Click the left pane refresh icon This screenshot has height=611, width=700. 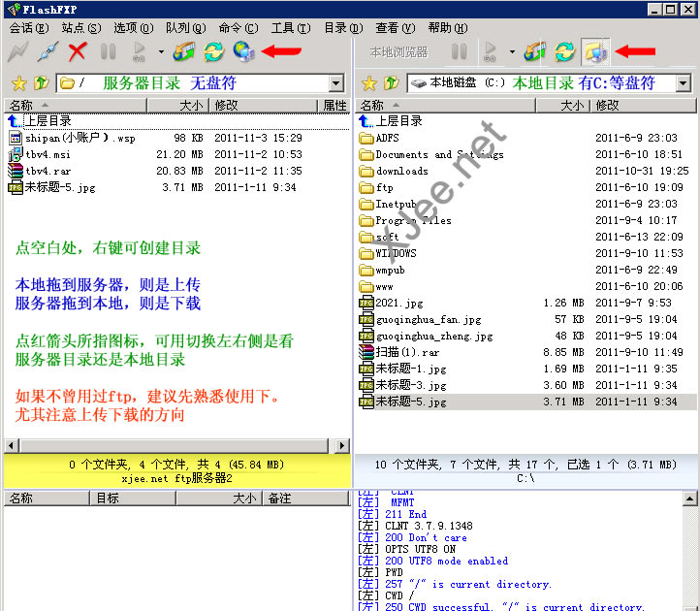point(214,52)
